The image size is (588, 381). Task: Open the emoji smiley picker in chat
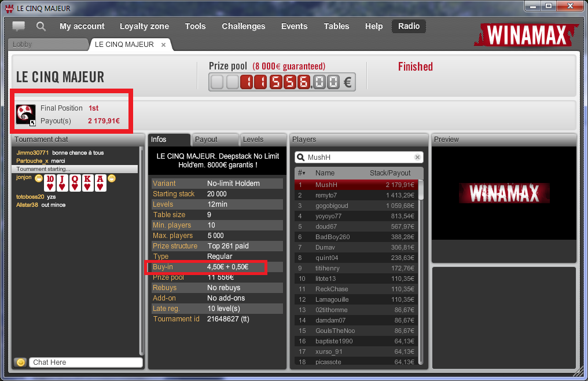coord(21,362)
